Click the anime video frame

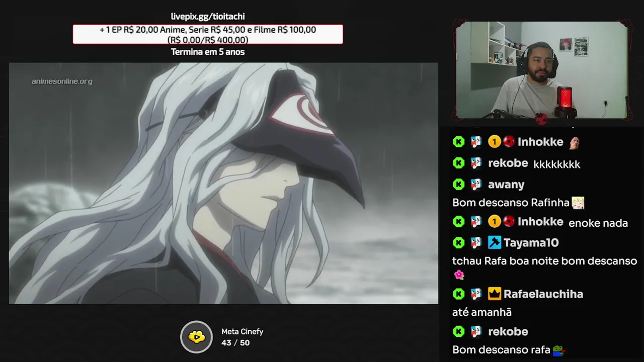pos(223,183)
